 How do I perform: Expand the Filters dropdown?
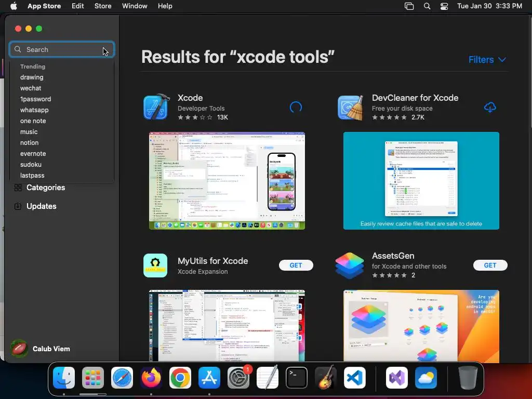tap(487, 60)
